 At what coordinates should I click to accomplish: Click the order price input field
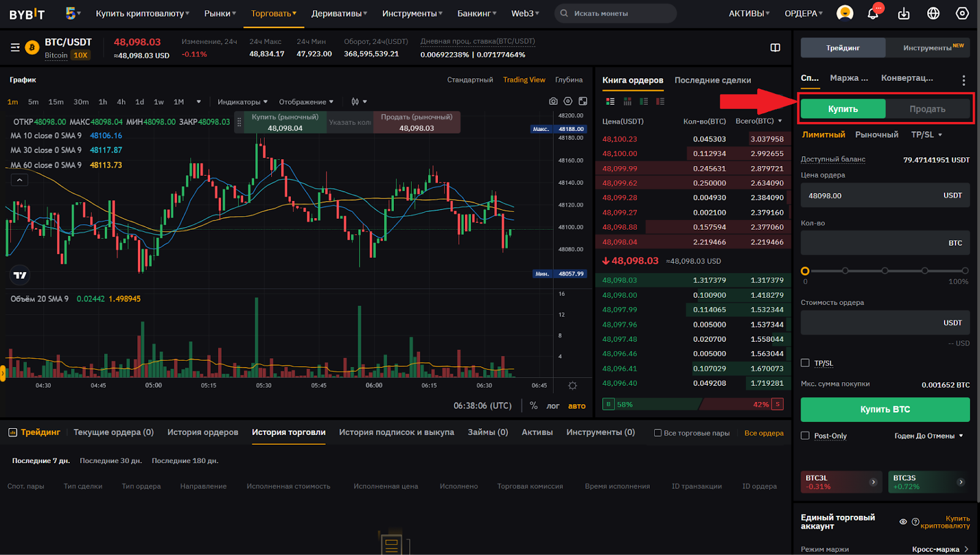(x=885, y=195)
